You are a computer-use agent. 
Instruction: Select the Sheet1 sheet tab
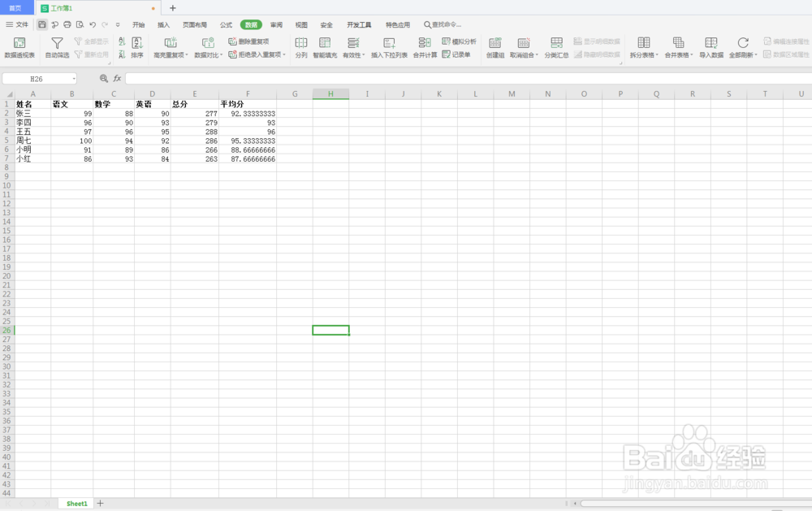(x=76, y=503)
